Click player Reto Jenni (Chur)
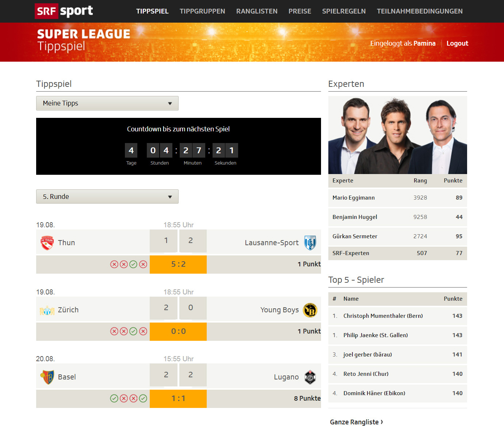 click(366, 374)
